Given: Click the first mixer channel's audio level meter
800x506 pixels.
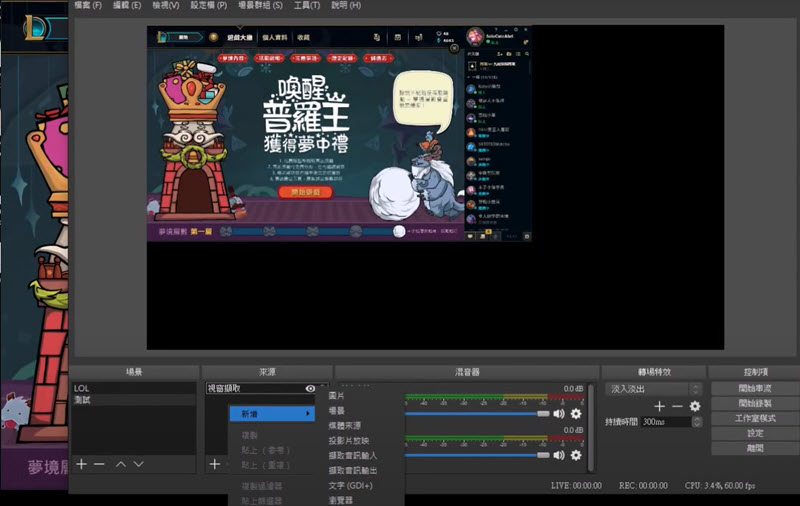Looking at the screenshot, I should coord(494,396).
